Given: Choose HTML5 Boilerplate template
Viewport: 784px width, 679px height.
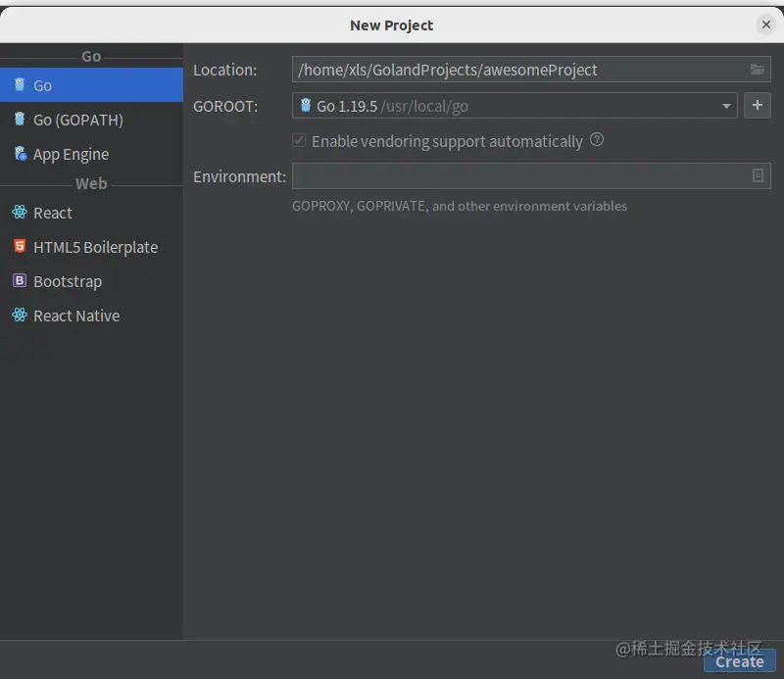Looking at the screenshot, I should tap(91, 247).
